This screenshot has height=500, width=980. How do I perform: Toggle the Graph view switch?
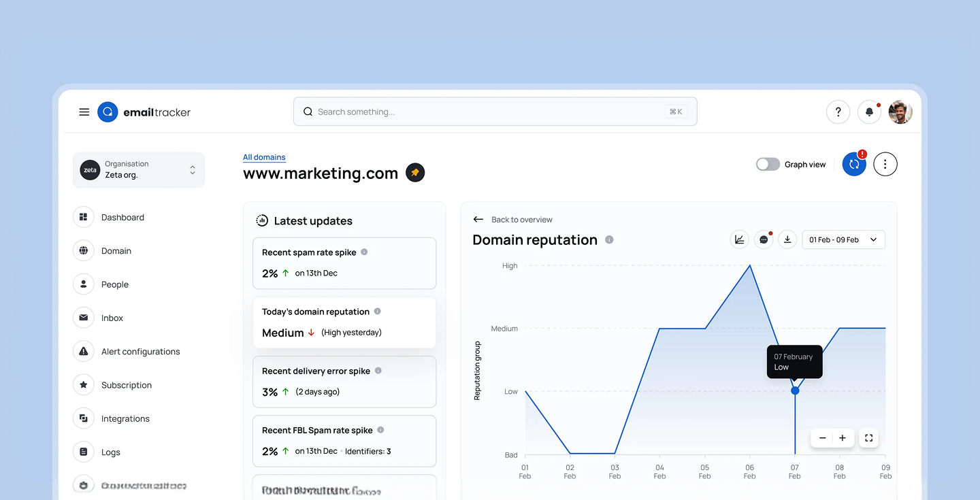pyautogui.click(x=768, y=164)
